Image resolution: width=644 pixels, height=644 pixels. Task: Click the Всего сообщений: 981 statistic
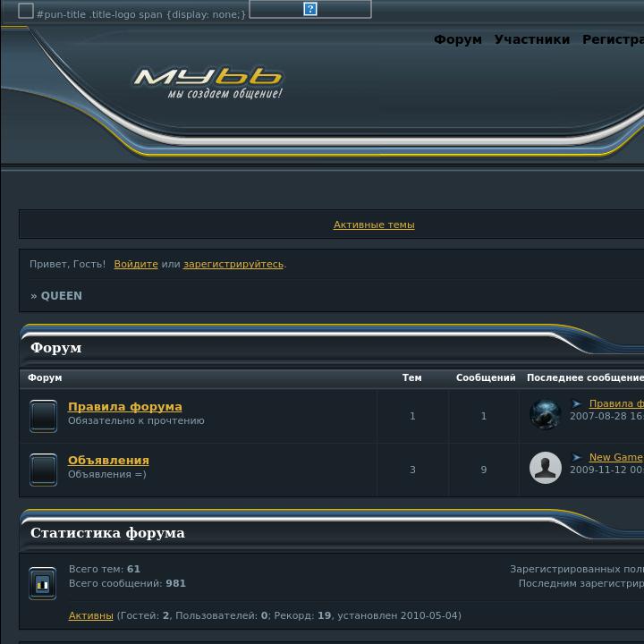[x=127, y=583]
